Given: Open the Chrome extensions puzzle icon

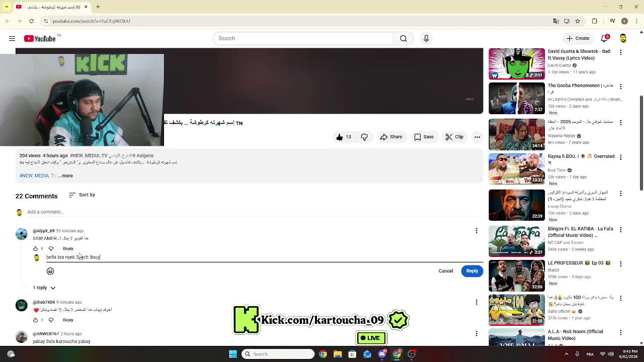Looking at the screenshot, I should pos(595,21).
